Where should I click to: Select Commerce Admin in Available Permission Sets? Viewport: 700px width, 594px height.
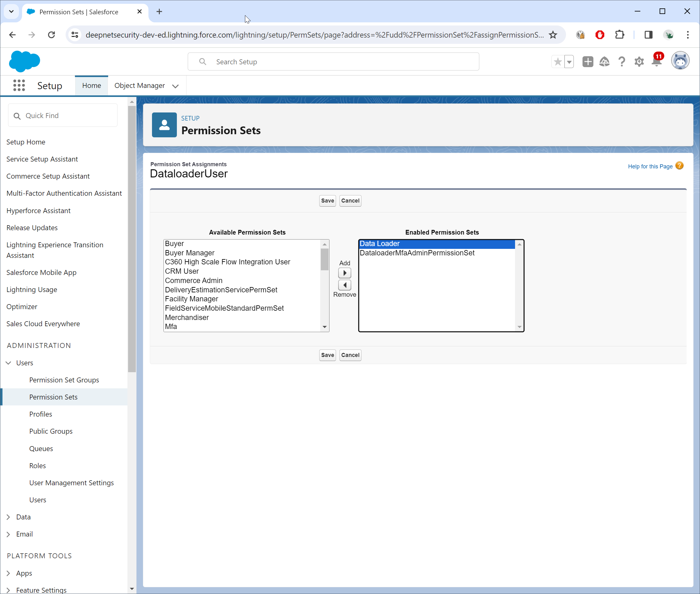point(193,281)
